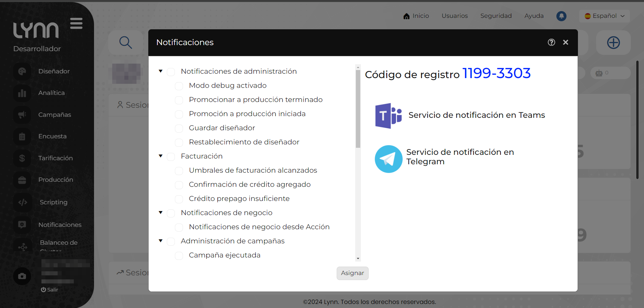Check Notificaciones de negocio desde Acción
644x308 pixels.
click(179, 227)
